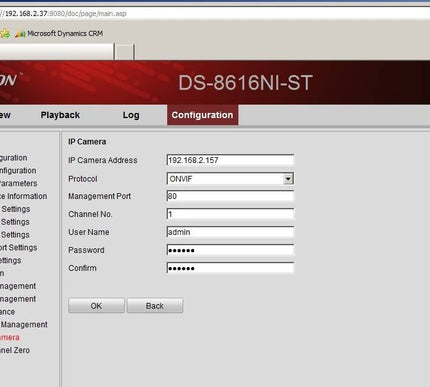
Task: Click the Back button
Action: pos(155,306)
